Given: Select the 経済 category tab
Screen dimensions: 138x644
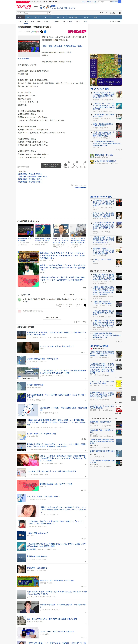Looking at the screenshot, I should (39, 22).
